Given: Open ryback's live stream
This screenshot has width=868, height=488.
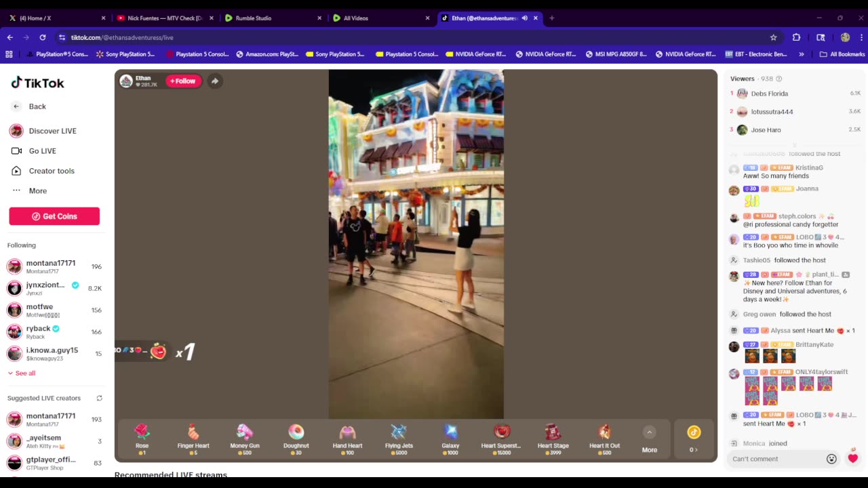Looking at the screenshot, I should pos(54,331).
